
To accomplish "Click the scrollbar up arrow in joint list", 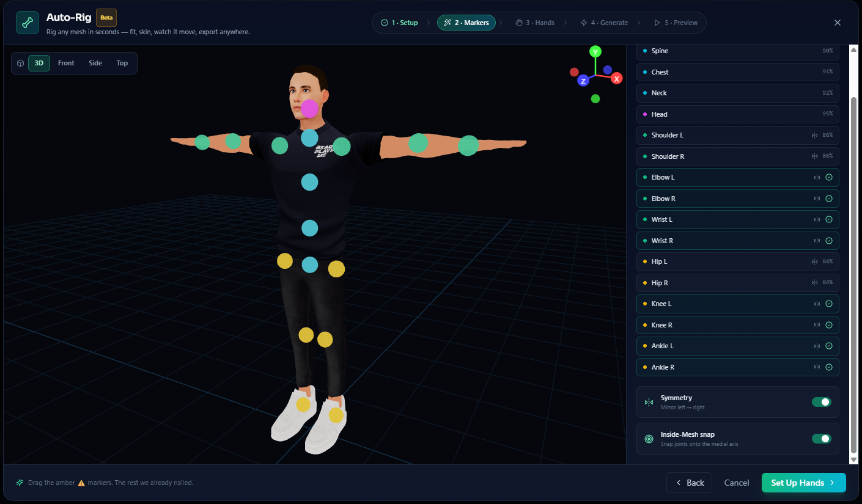I will point(854,49).
